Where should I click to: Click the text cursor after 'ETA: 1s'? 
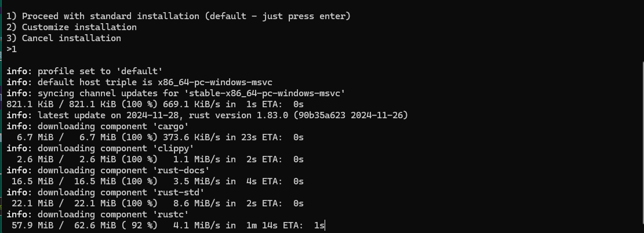coord(325,225)
